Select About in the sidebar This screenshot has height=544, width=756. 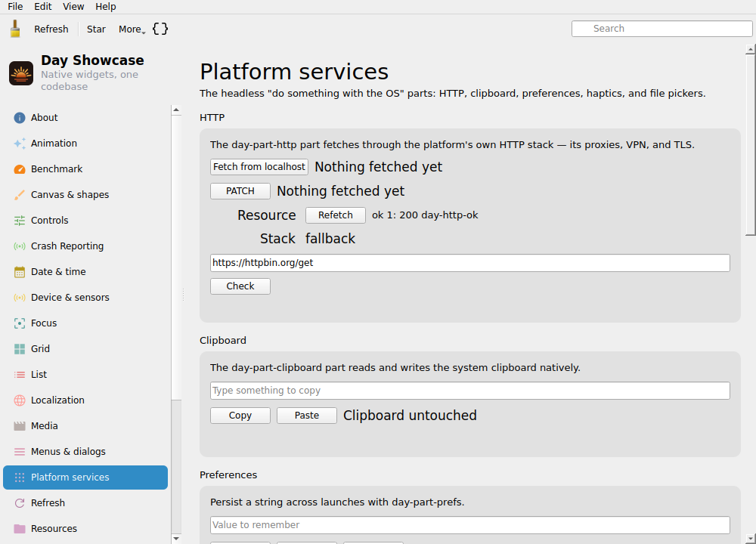[85, 118]
